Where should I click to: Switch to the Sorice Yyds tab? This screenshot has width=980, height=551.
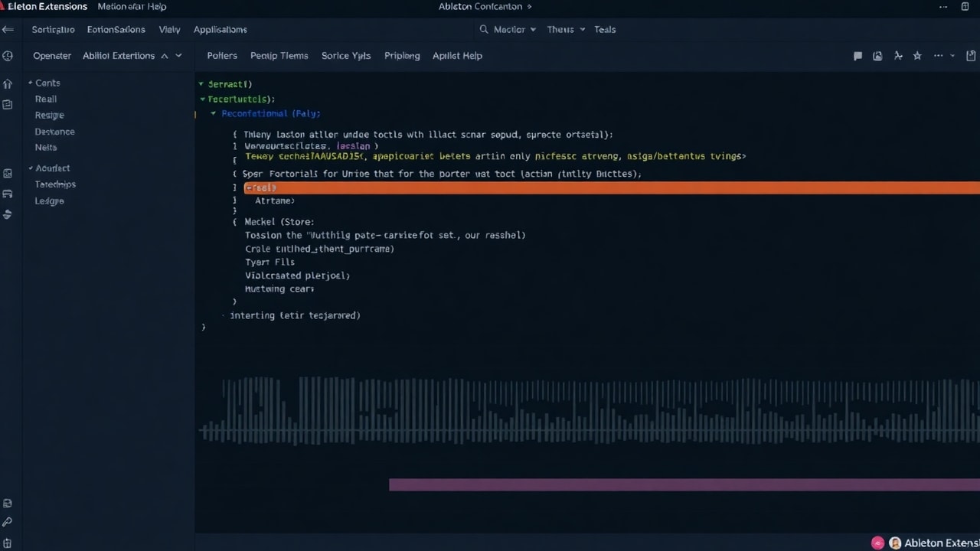click(346, 56)
